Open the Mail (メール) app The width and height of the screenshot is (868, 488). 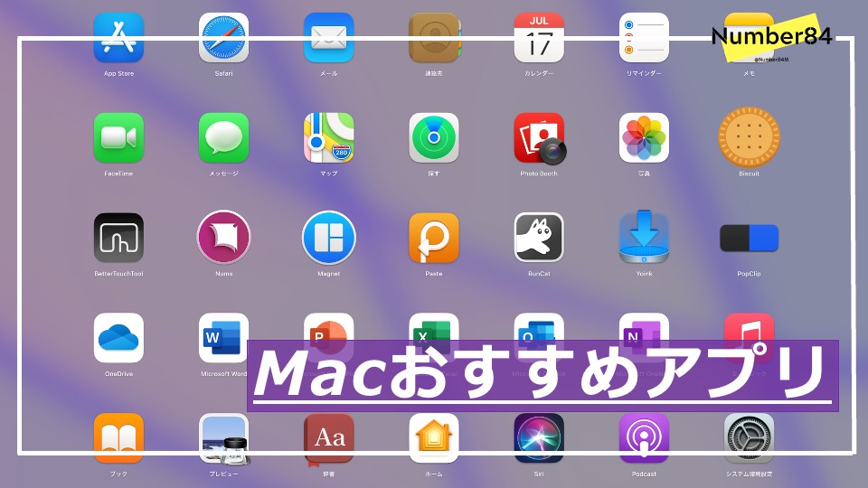pos(329,38)
